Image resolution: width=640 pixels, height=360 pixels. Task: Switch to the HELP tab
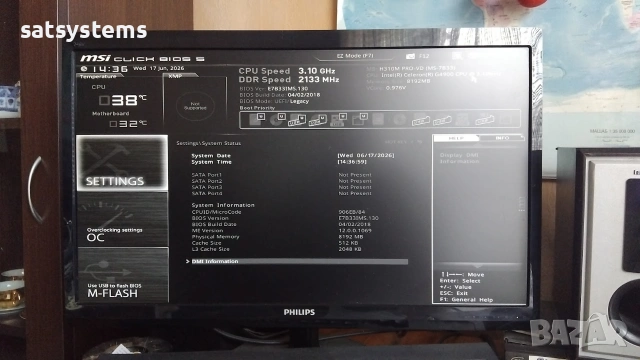[456, 138]
